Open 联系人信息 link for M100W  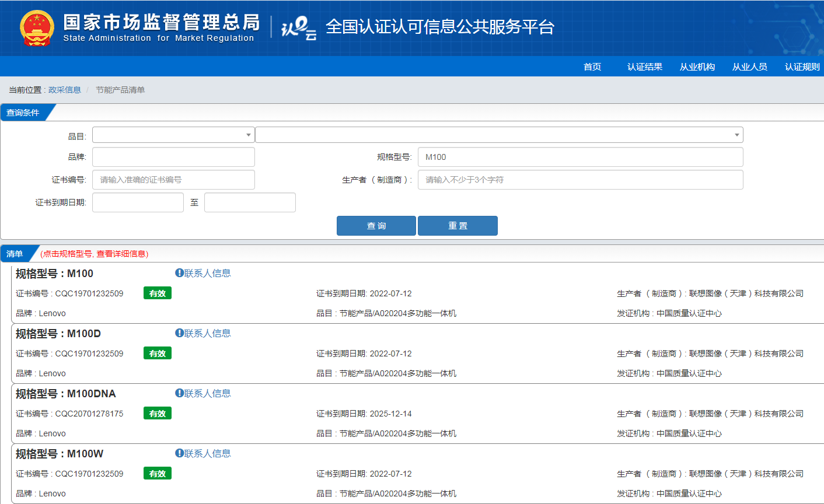[x=208, y=453]
